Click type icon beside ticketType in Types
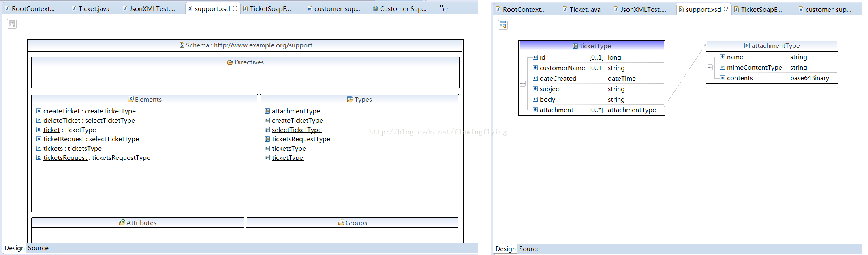Viewport: 868px width, 255px height. point(267,157)
